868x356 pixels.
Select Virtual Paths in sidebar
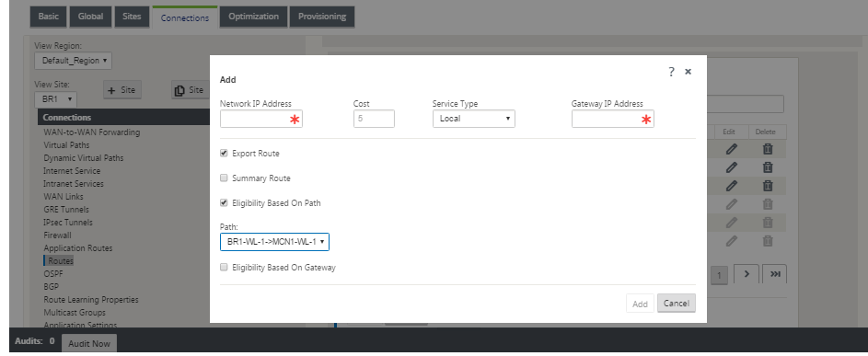tap(66, 145)
